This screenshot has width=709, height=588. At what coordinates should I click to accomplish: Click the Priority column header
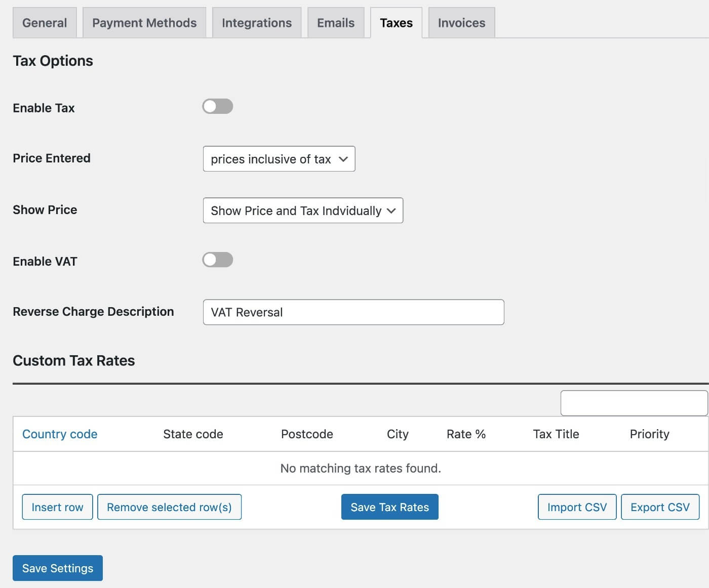tap(649, 434)
